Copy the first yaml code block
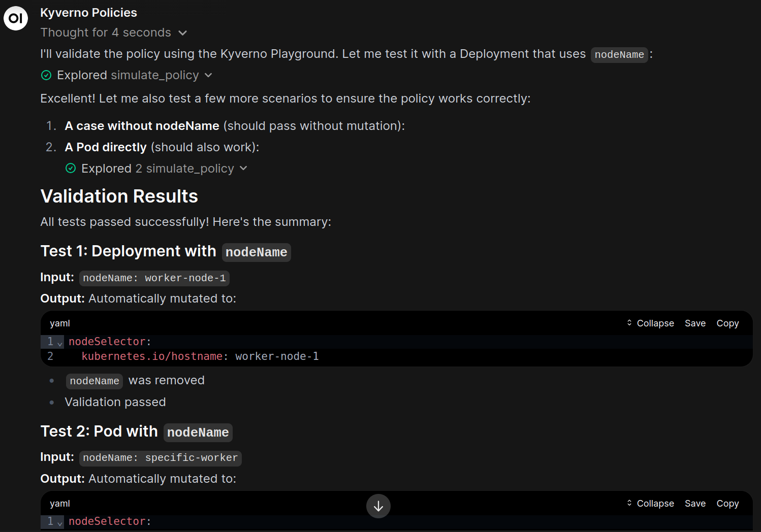 click(727, 323)
